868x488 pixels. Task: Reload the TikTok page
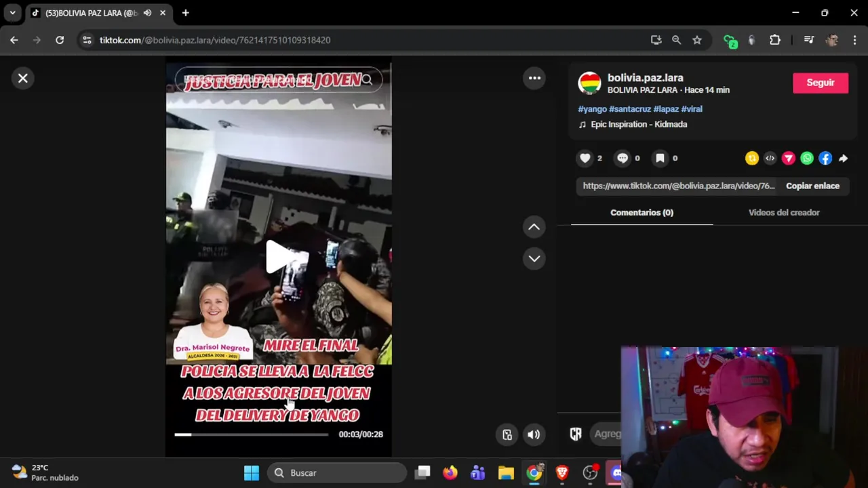pos(60,40)
